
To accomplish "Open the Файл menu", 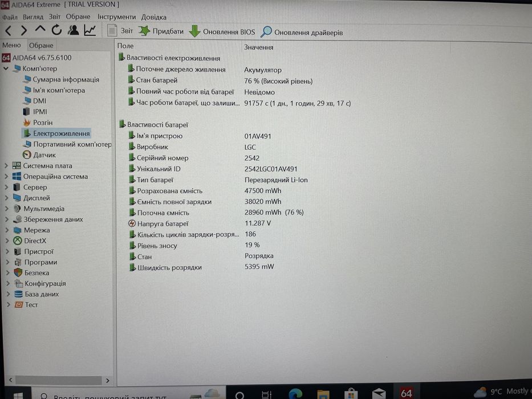I will click(10, 17).
